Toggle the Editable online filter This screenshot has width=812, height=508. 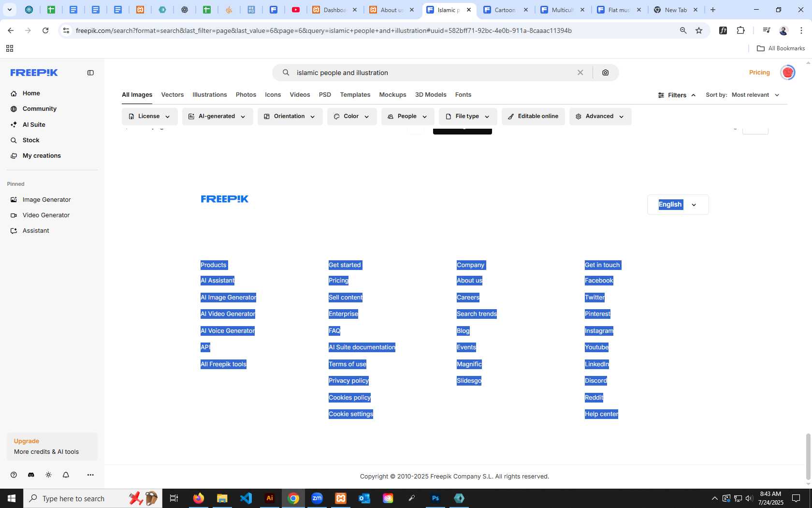pyautogui.click(x=533, y=117)
